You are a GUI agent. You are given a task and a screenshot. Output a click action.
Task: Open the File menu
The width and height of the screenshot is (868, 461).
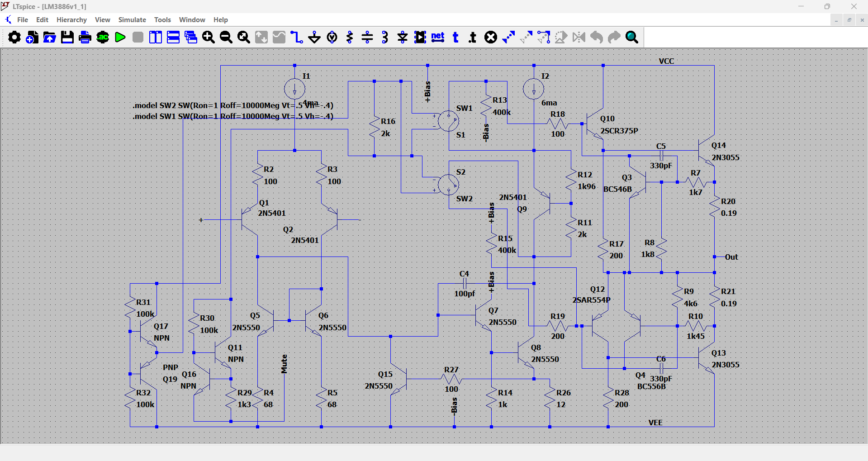[x=23, y=20]
